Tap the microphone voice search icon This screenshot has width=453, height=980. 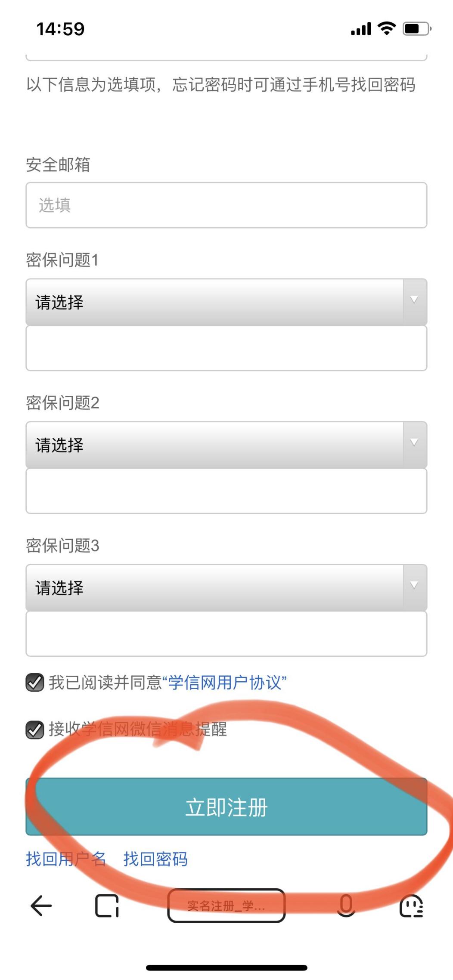[x=346, y=905]
